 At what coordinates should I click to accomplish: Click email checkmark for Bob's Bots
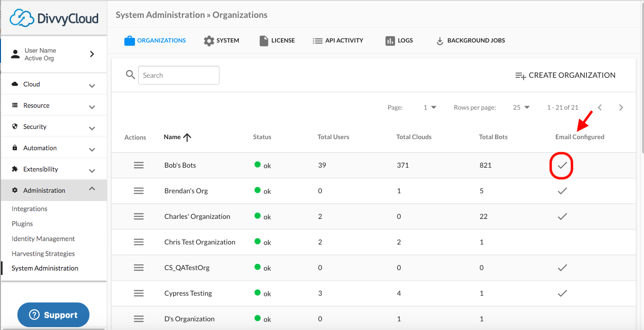tap(562, 165)
